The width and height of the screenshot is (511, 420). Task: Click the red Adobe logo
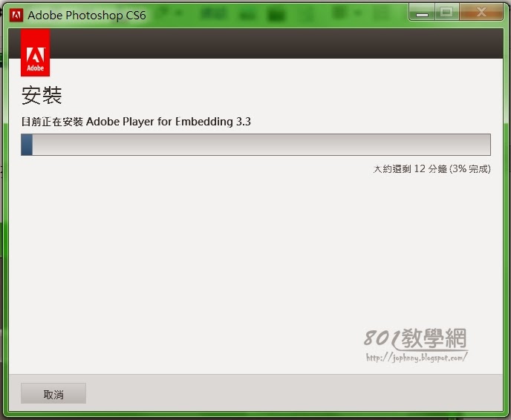[x=35, y=53]
